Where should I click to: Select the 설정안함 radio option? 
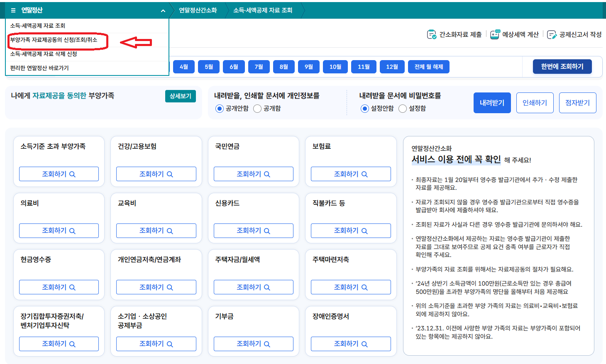(364, 109)
